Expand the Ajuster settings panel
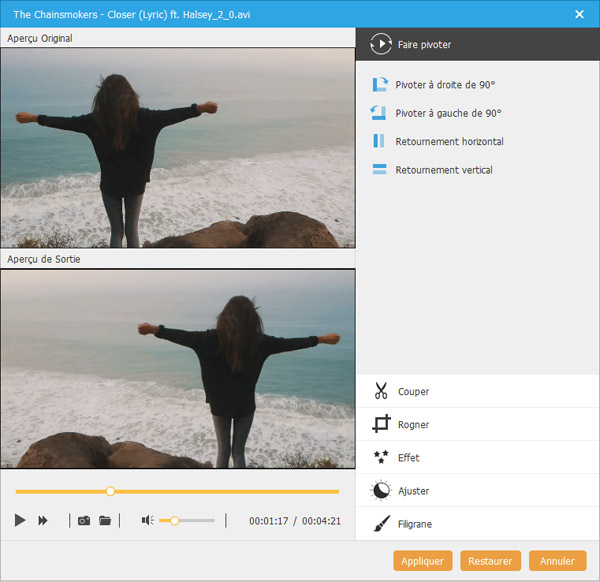600x582 pixels. pos(412,491)
